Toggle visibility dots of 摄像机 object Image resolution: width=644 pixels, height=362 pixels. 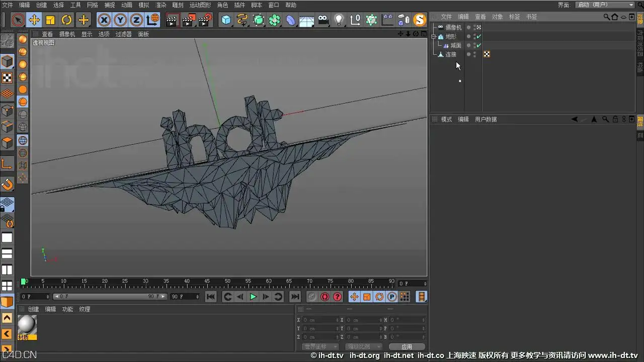(474, 28)
